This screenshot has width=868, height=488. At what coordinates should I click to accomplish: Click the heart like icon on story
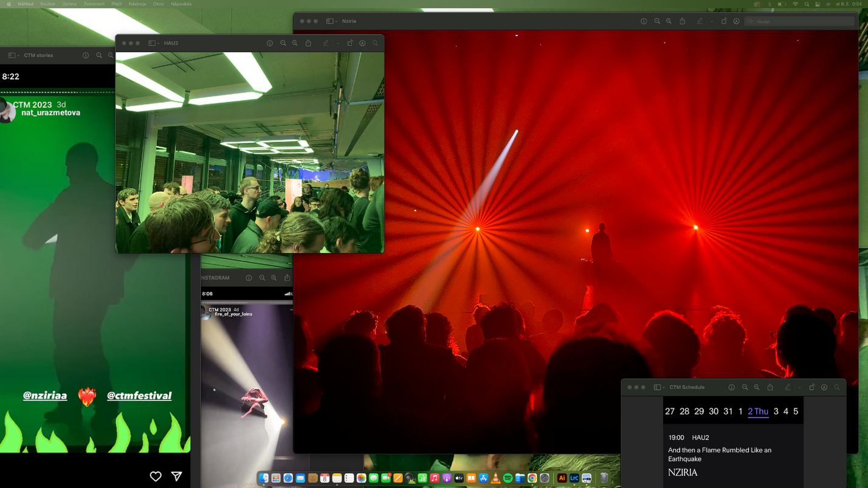coord(156,476)
